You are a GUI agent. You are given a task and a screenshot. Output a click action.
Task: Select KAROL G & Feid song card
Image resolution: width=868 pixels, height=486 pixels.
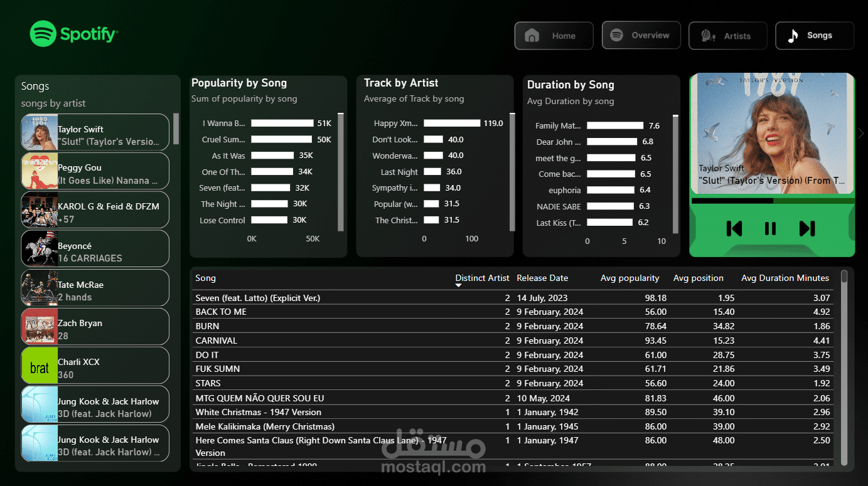pyautogui.click(x=95, y=210)
